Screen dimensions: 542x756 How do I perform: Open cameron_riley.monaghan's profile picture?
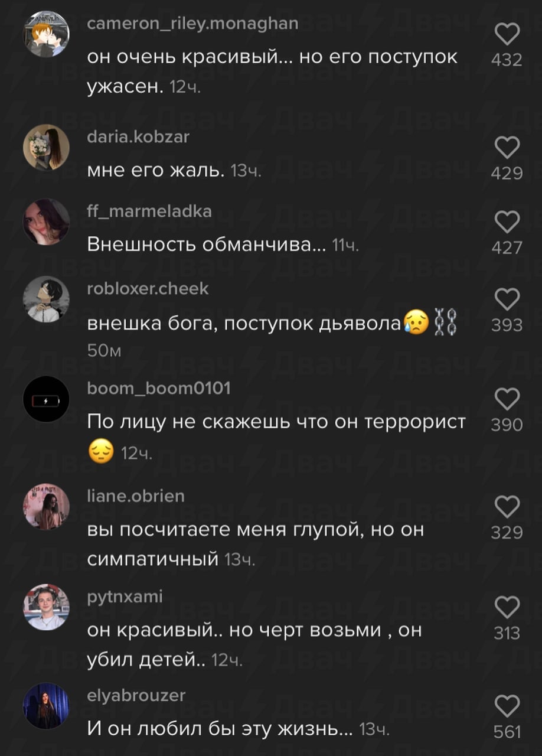(x=46, y=34)
